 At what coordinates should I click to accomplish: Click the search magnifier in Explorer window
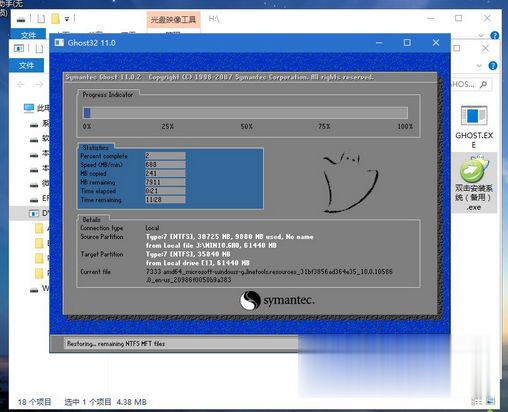tap(483, 85)
